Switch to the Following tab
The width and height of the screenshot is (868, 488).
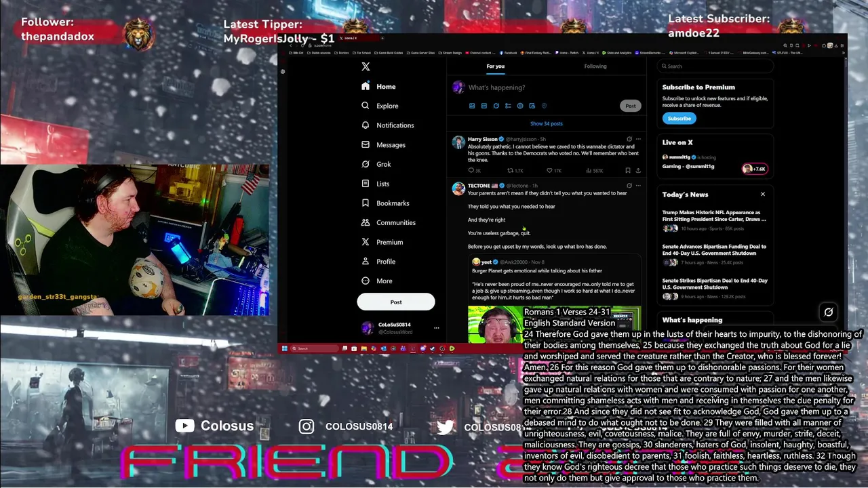595,66
